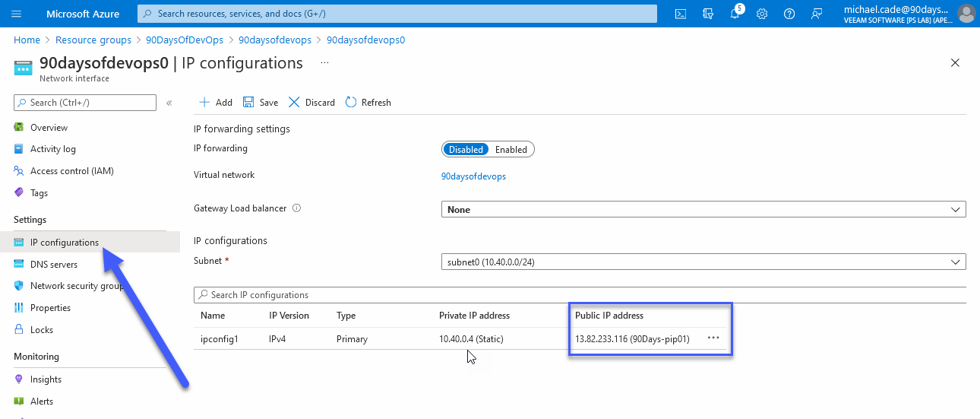Open the portal settings gear icon
Image resolution: width=980 pixels, height=419 pixels.
pos(762,14)
